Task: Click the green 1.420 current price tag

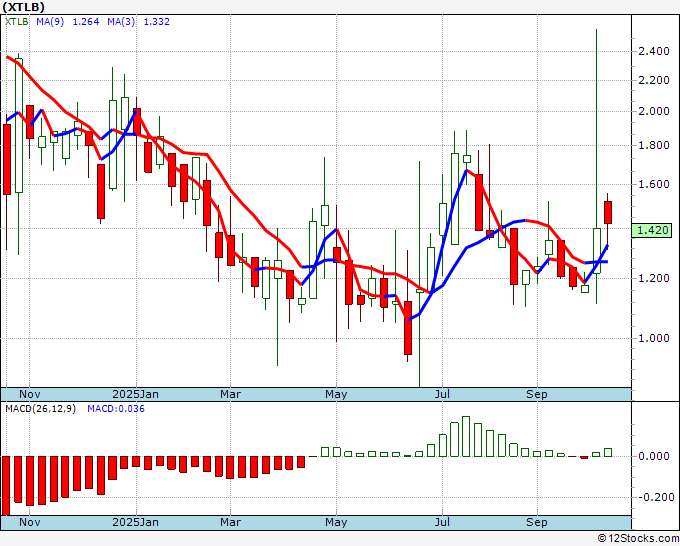Action: point(654,230)
